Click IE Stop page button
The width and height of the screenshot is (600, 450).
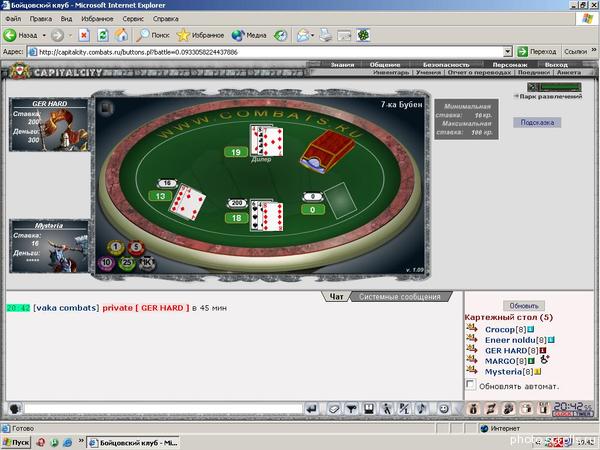pyautogui.click(x=84, y=35)
